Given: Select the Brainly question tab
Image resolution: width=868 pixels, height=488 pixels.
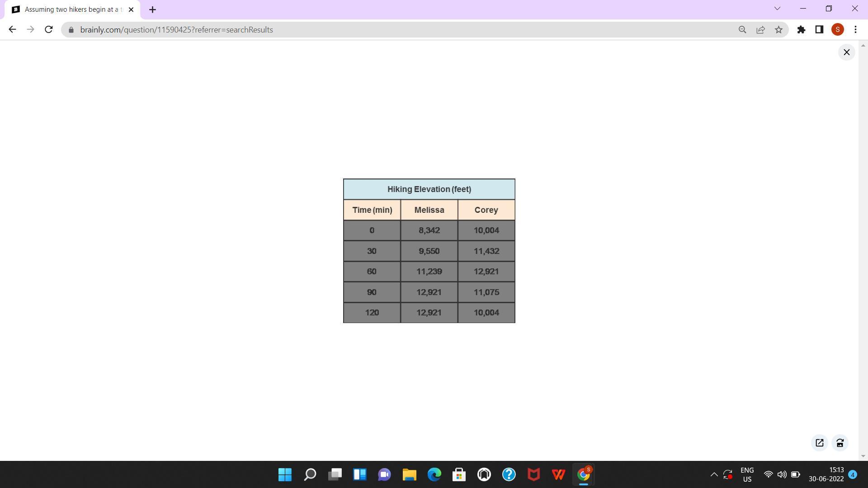Looking at the screenshot, I should coord(72,9).
